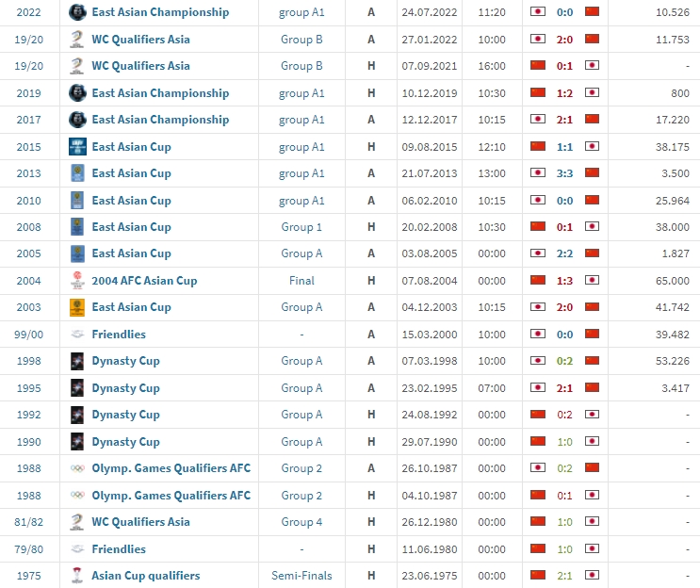Viewport: 700px width, 588px height.
Task: Click the 2004 AFC Asian Cup logo
Action: tap(77, 281)
